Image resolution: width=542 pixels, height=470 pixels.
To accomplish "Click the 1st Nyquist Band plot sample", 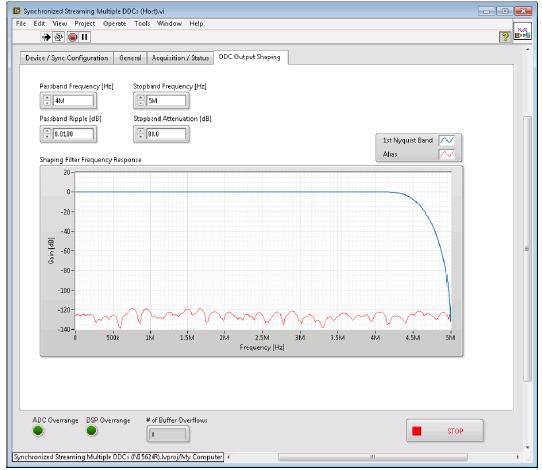I will point(447,140).
